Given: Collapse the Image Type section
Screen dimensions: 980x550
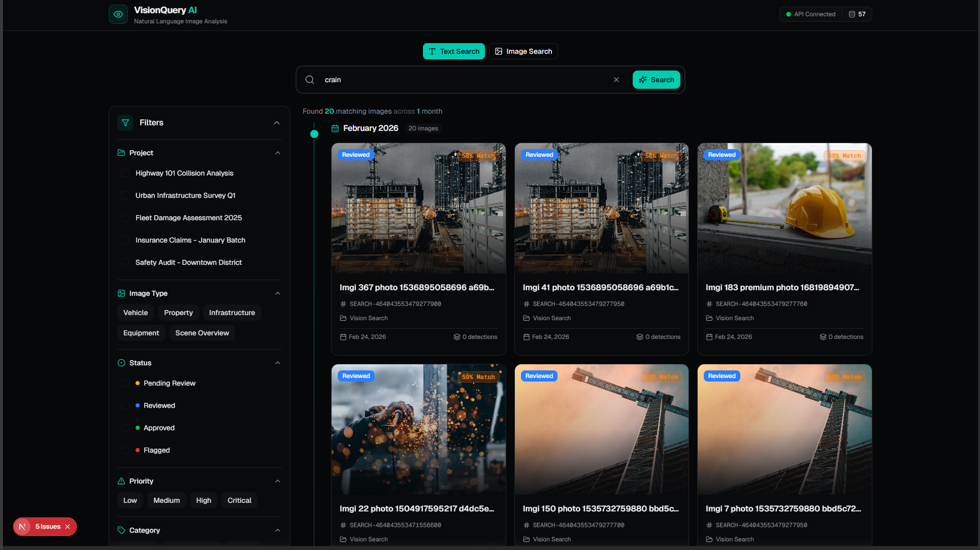Looking at the screenshot, I should (278, 293).
